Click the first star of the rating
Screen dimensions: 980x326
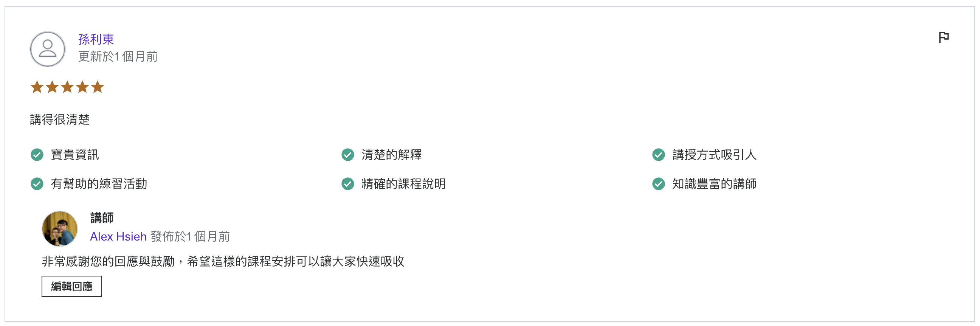37,87
